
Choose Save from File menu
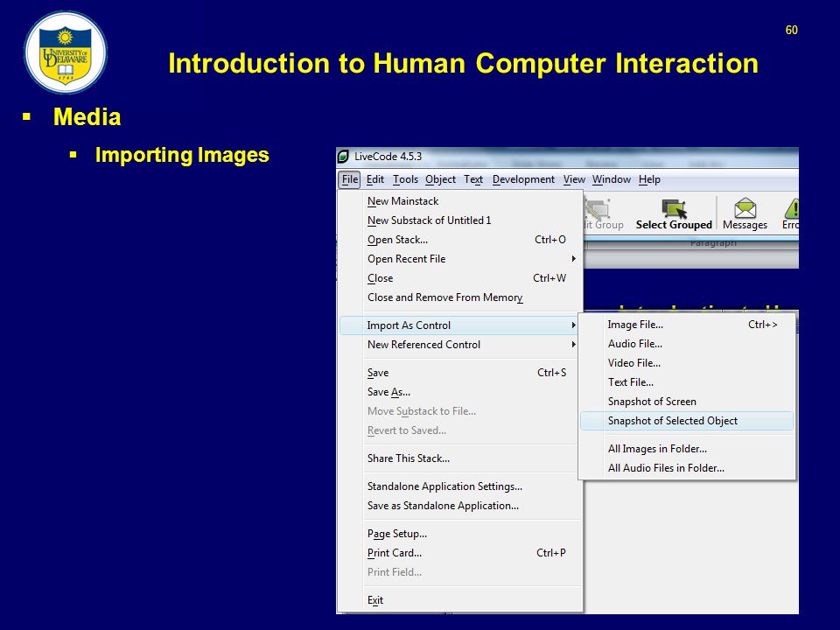[461, 373]
